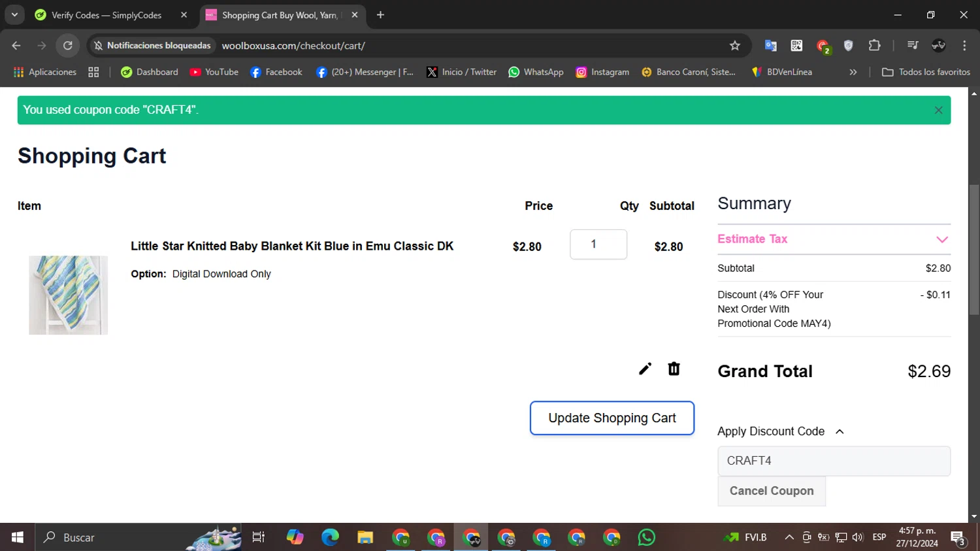Viewport: 980px width, 551px height.
Task: Switch to Verify Codes SimplyCodes tab
Action: click(106, 15)
